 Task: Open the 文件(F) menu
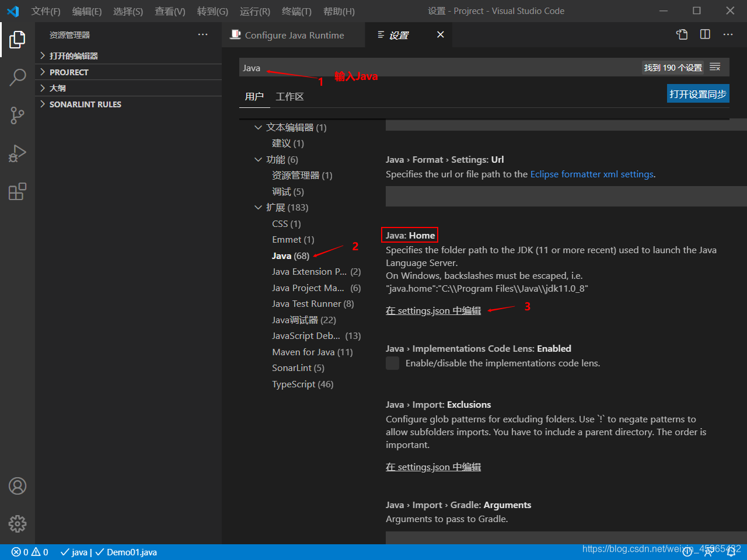46,11
